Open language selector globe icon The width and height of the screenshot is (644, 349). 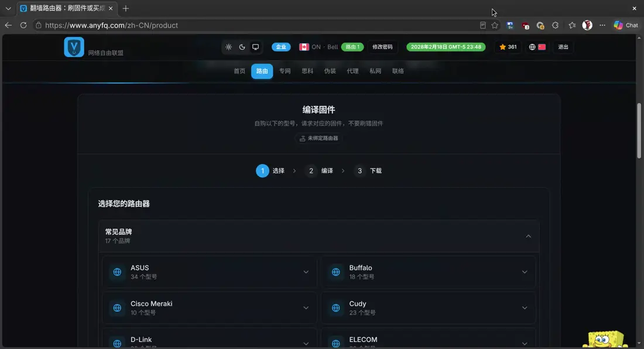[x=532, y=47]
